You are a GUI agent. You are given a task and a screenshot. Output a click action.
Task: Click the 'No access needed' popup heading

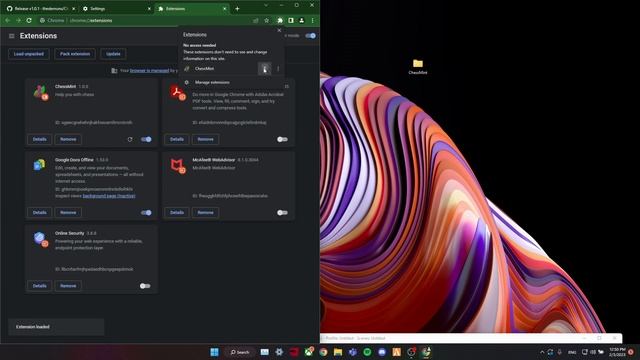pos(200,45)
